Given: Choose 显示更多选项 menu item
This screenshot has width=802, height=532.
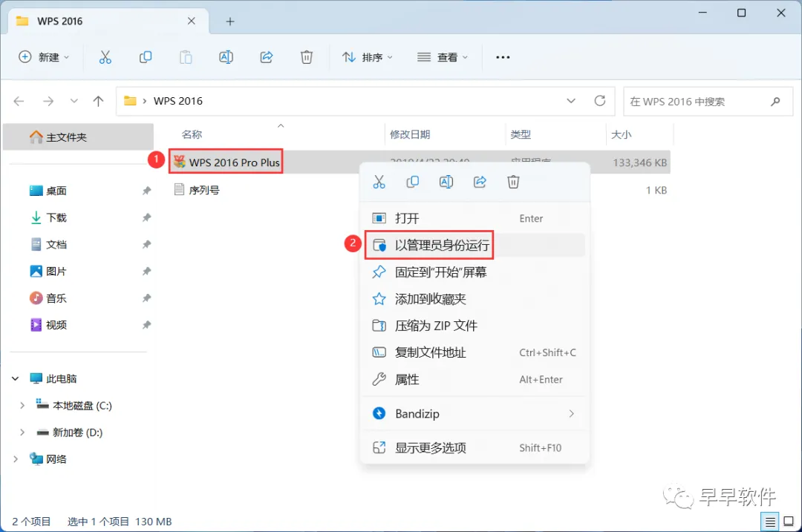Looking at the screenshot, I should [x=475, y=447].
